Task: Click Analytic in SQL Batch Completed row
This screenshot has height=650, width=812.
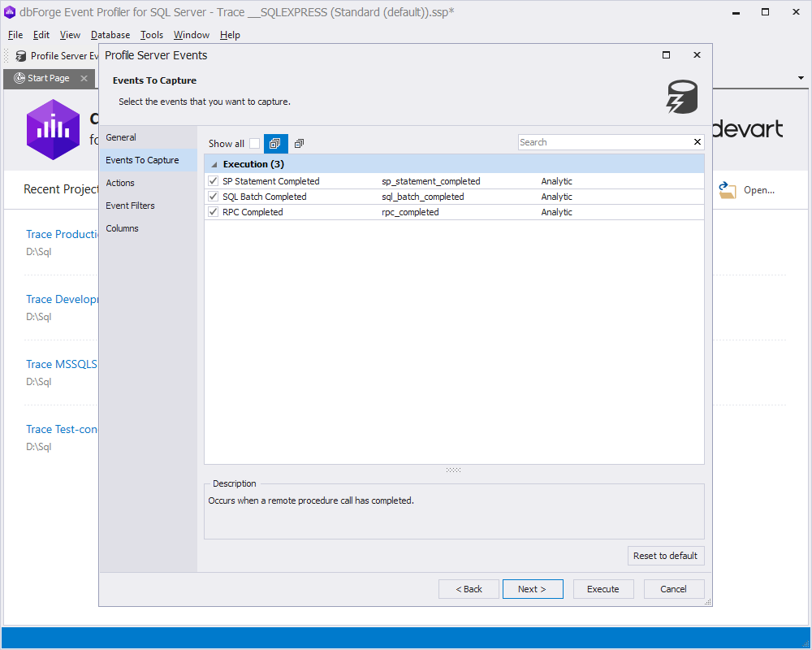Action: [x=557, y=197]
